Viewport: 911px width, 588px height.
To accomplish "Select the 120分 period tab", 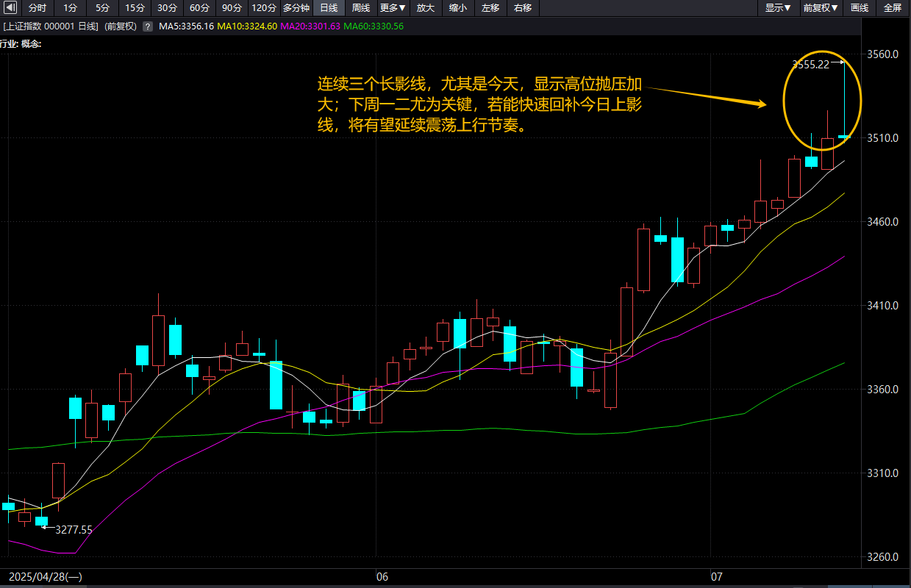I will pyautogui.click(x=264, y=8).
